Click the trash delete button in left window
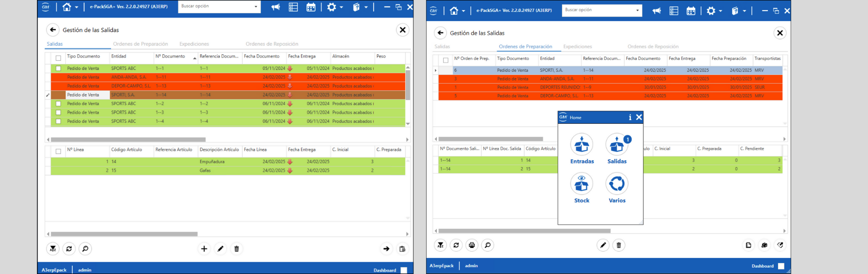The image size is (868, 274). pyautogui.click(x=237, y=249)
